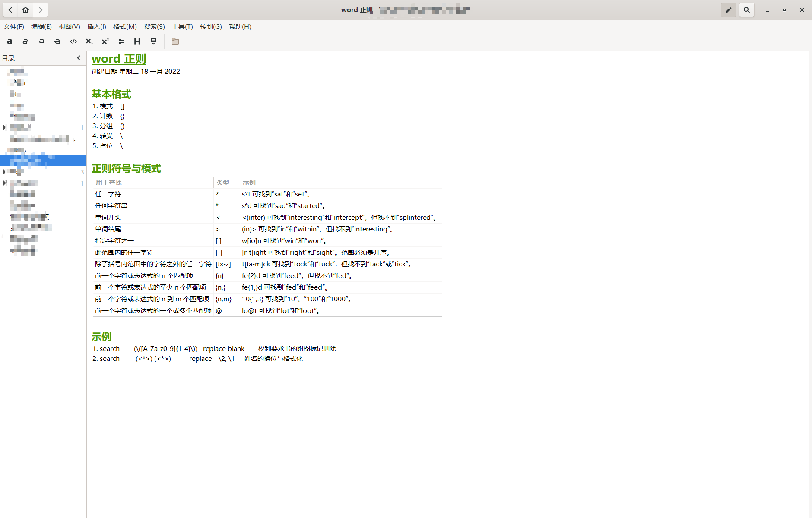Open search with magnifier icon
This screenshot has height=518, width=812.
[x=747, y=10]
